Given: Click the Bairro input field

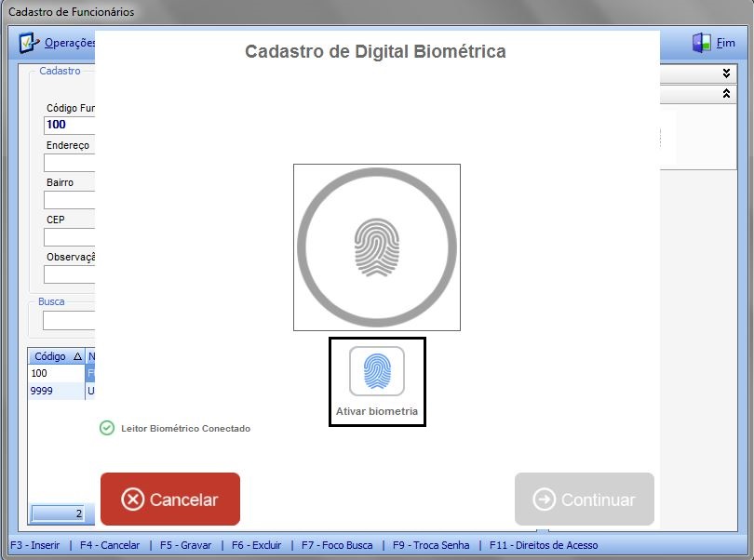Looking at the screenshot, I should point(70,199).
